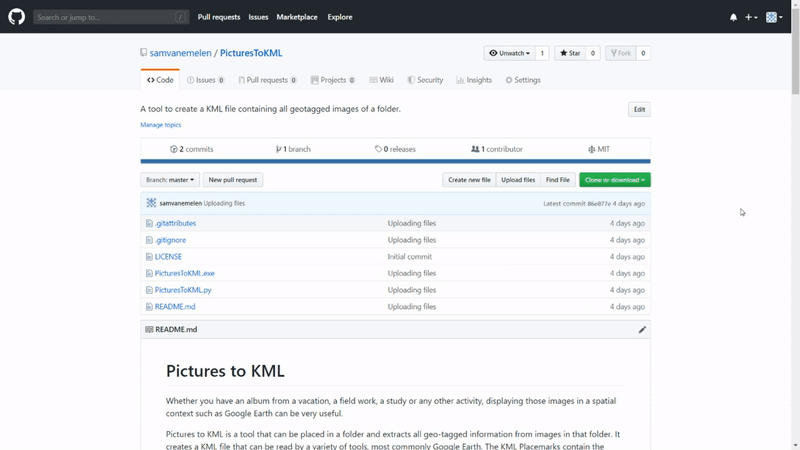Screen dimensions: 800x450
Task: Click New pull request button
Action: [233, 180]
